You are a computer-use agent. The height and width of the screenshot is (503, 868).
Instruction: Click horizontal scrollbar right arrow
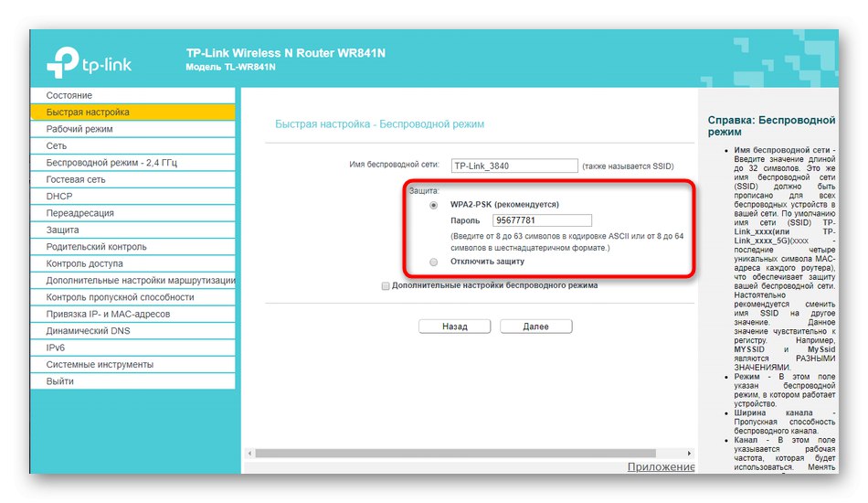pyautogui.click(x=689, y=453)
